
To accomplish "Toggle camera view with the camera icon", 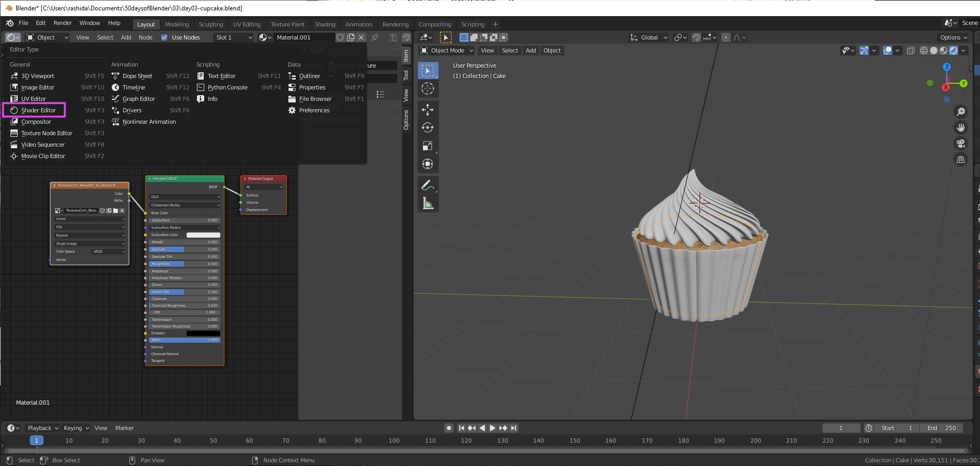I will (x=961, y=144).
